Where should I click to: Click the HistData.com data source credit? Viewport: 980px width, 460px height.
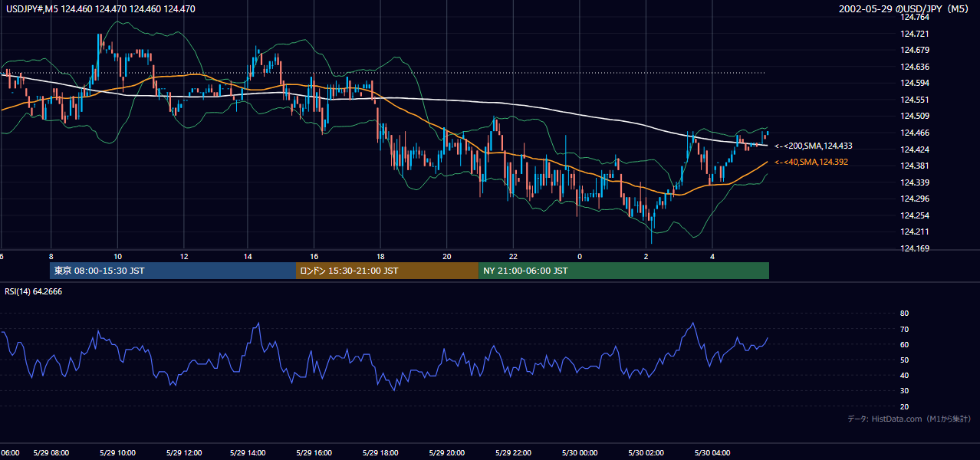coord(909,419)
